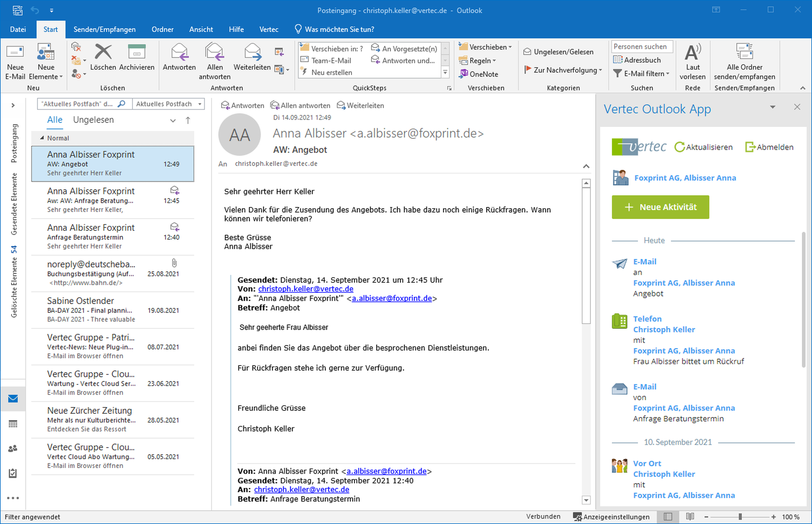Toggle Ungelesen/Gelesen on the selected mail
The height and width of the screenshot is (524, 812).
coord(559,51)
